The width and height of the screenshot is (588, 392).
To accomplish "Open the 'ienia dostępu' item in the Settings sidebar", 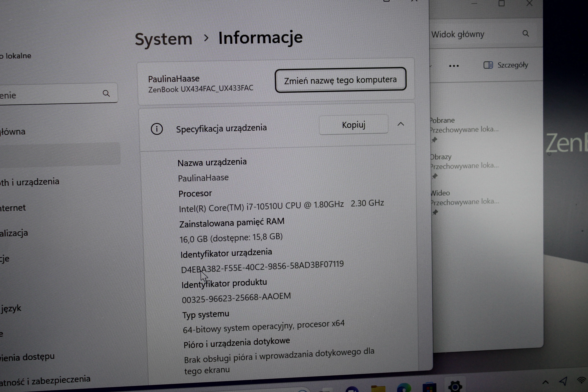I will pyautogui.click(x=27, y=357).
